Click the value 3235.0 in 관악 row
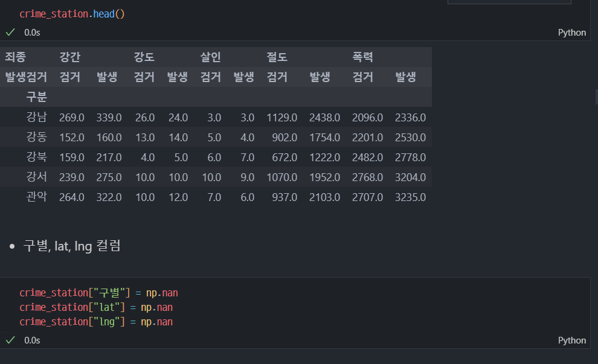 coord(410,197)
